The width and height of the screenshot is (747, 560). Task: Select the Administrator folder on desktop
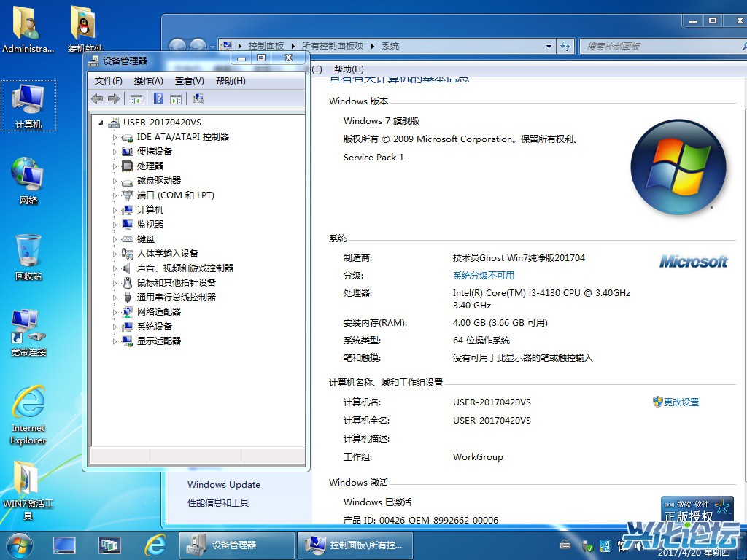28,28
